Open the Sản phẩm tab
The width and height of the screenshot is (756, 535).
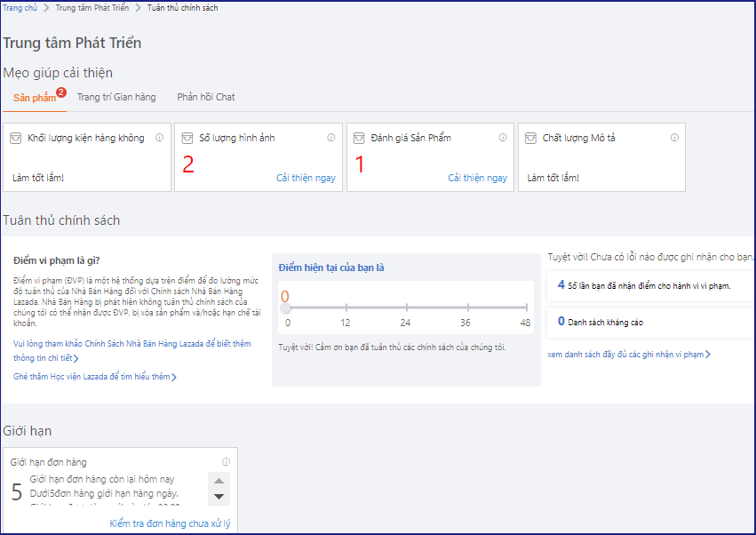tap(34, 97)
